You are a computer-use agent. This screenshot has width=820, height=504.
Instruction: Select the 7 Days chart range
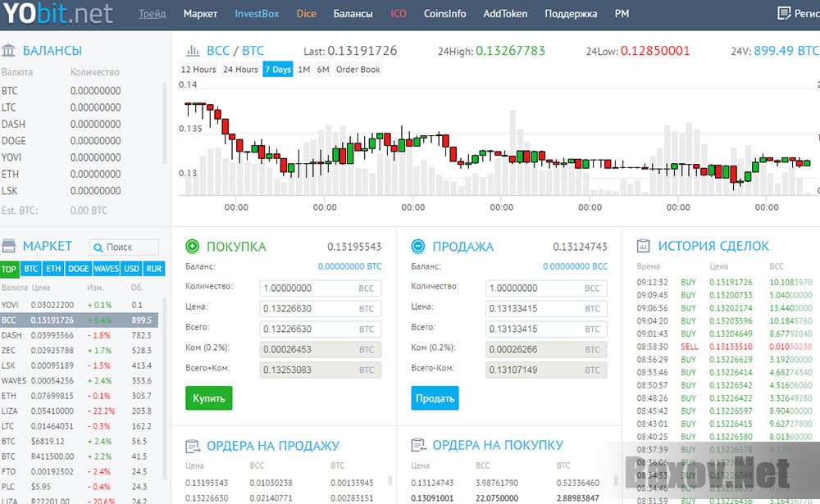[277, 70]
